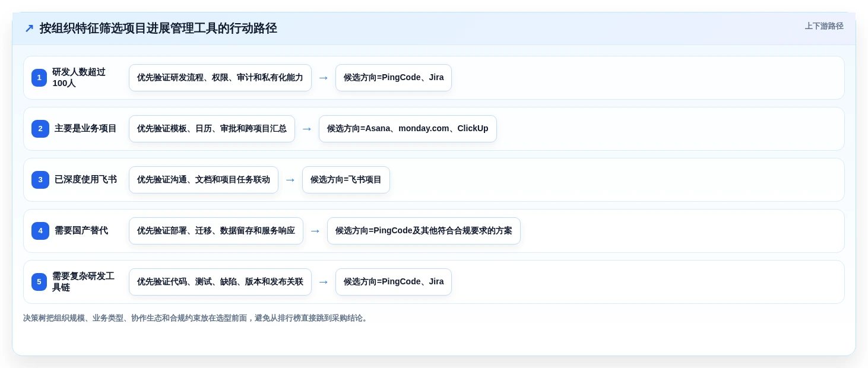The width and height of the screenshot is (868, 368).
Task: Click step number badge 5
Action: coord(39,282)
